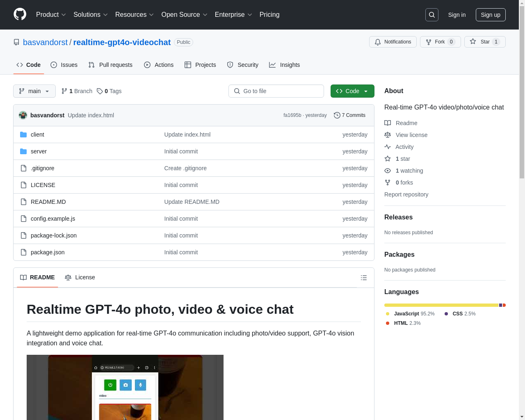Click the Go to file search field

click(x=276, y=91)
